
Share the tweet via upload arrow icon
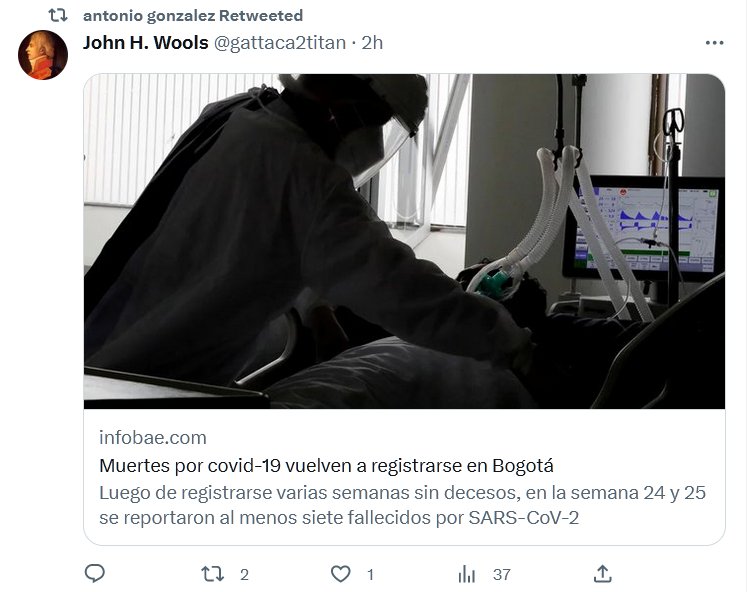click(603, 573)
